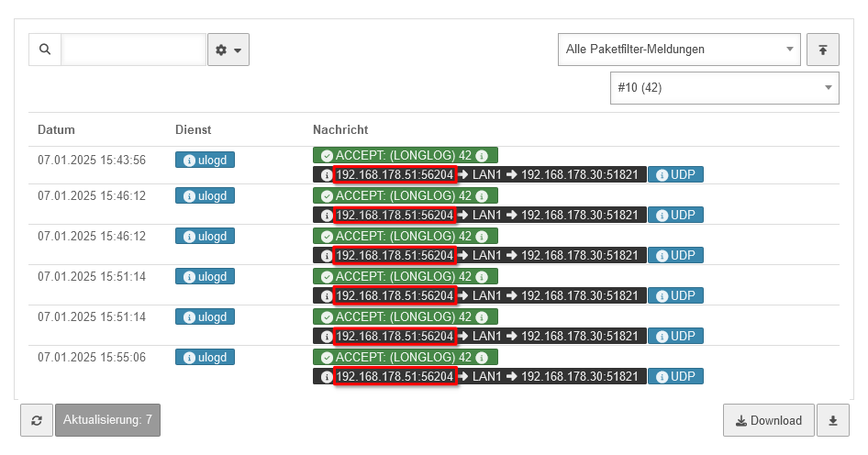Click the destination 192.168.178.30:51821 in the last row
The width and height of the screenshot is (868, 455).
(x=579, y=376)
